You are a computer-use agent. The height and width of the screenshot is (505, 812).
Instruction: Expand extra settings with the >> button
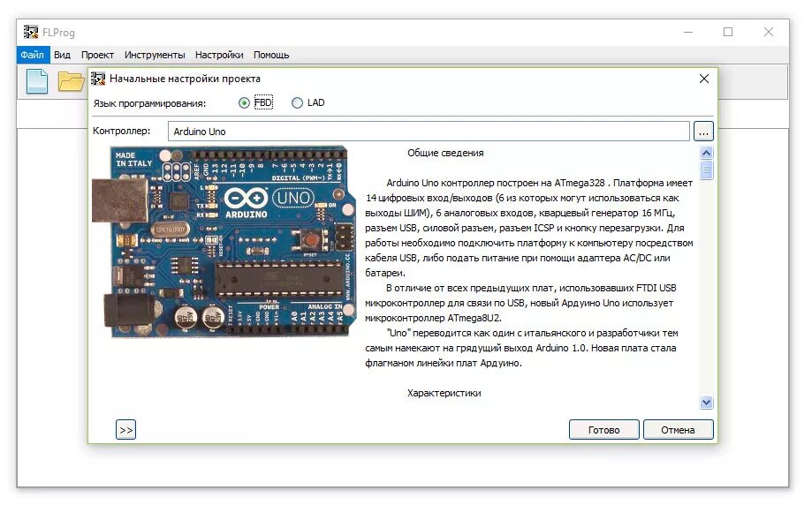(125, 429)
